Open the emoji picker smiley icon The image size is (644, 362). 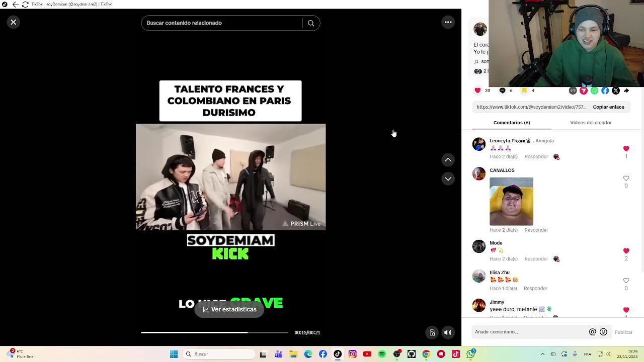click(x=603, y=332)
